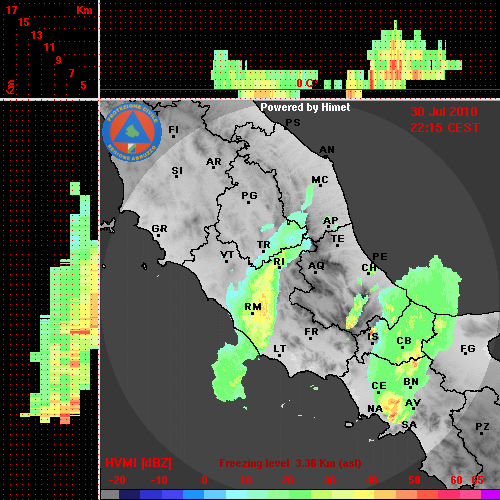Click the AV city label
500x500 pixels.
click(x=413, y=403)
